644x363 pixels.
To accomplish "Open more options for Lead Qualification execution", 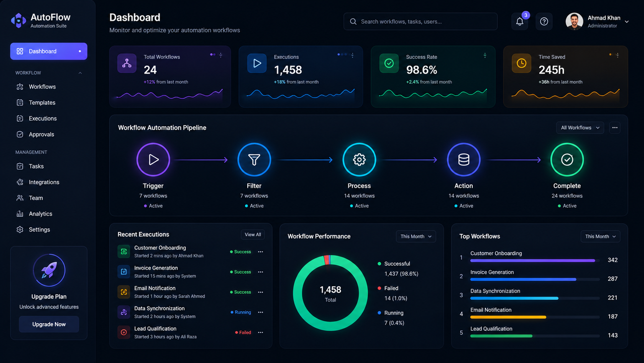I will [x=260, y=332].
